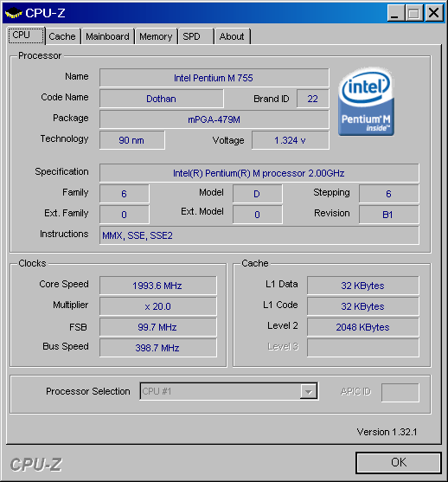Click the Core Speed label
This screenshot has width=448, height=482.
coord(64,284)
